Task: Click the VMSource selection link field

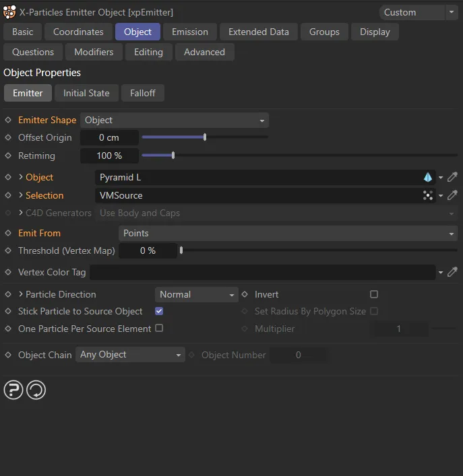Action: point(266,195)
